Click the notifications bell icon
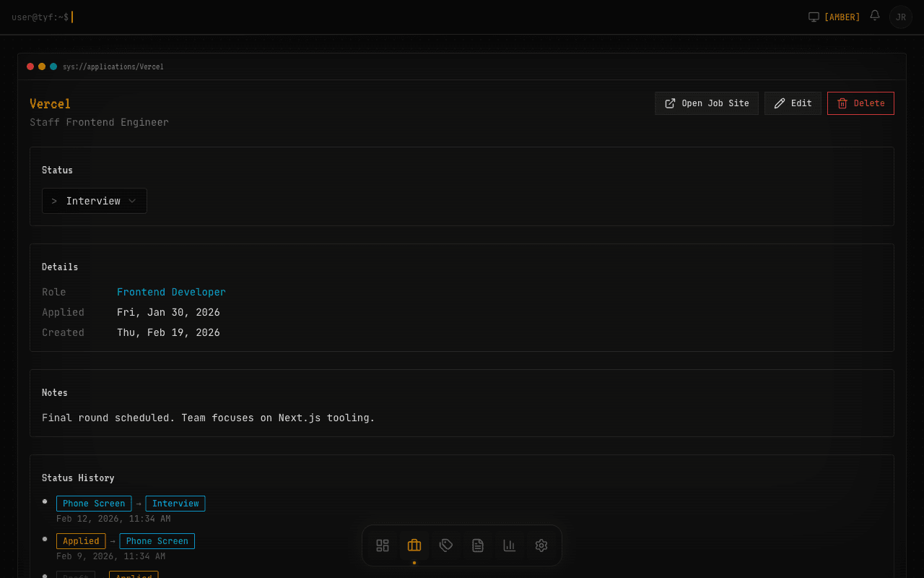The image size is (924, 578). pos(875,16)
